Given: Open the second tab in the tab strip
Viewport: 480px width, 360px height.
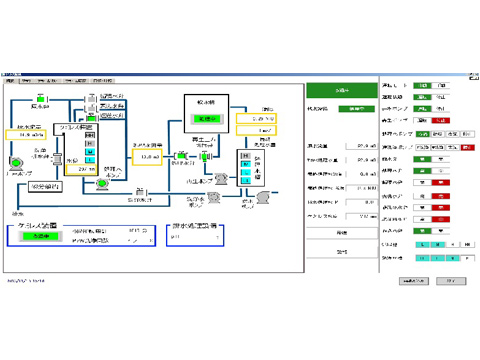Looking at the screenshot, I should (x=26, y=81).
